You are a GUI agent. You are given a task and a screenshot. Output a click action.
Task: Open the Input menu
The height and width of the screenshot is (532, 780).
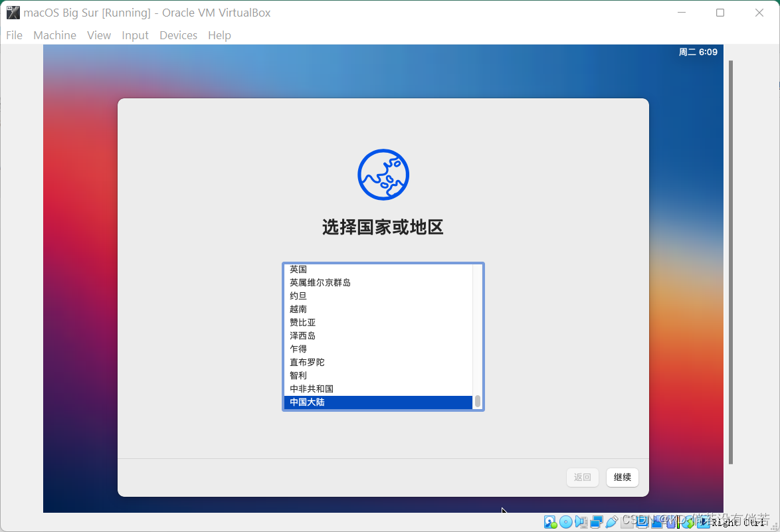[136, 35]
